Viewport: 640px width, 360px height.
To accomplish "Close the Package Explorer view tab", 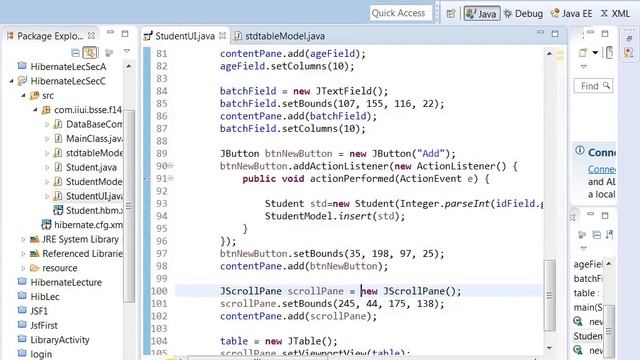I will (x=91, y=36).
